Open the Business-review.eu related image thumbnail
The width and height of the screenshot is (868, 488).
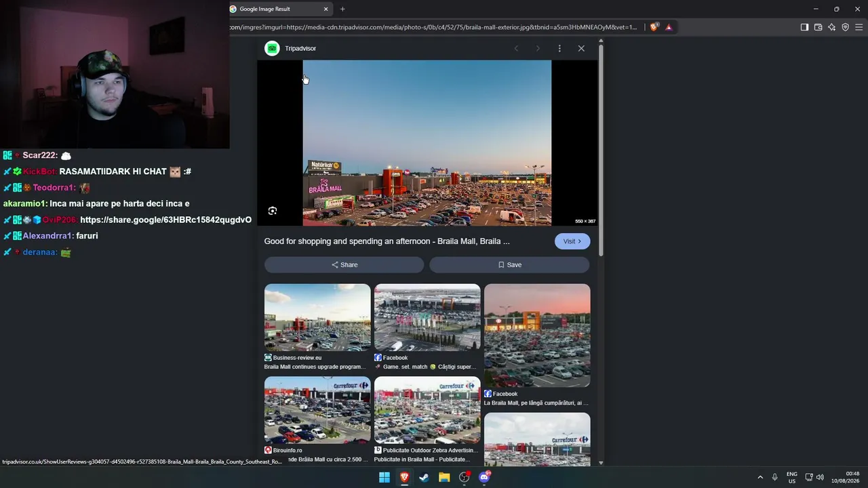[x=317, y=317]
